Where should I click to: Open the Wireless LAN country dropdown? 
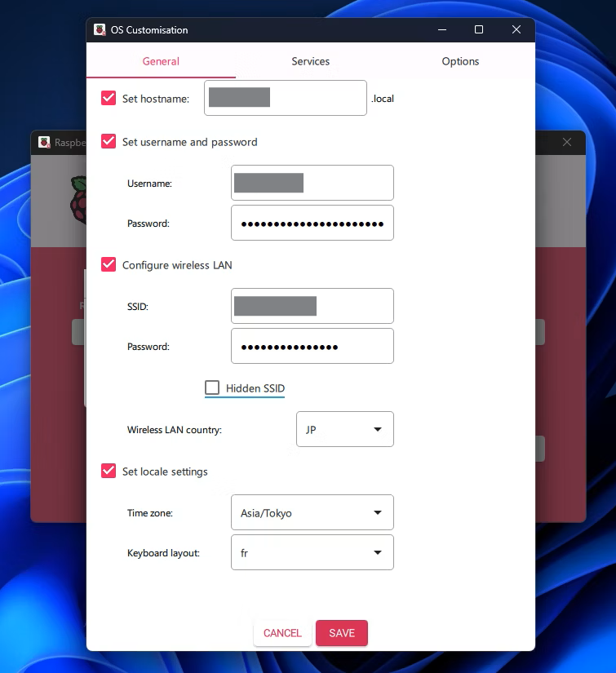click(344, 429)
